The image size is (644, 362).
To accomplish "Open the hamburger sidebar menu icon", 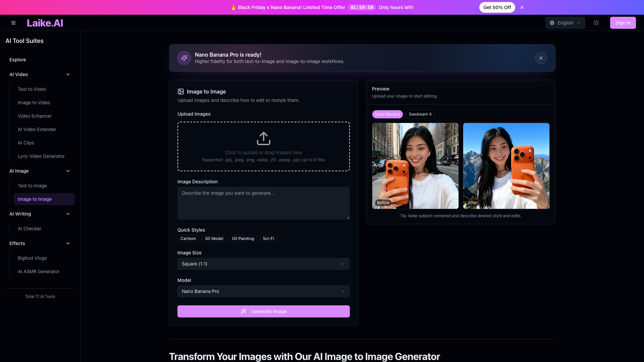I will [x=13, y=23].
